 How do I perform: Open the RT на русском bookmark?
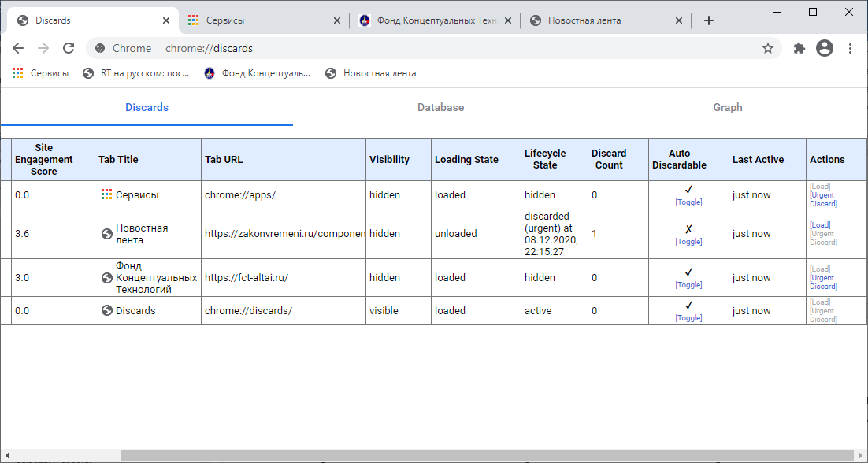[x=136, y=73]
